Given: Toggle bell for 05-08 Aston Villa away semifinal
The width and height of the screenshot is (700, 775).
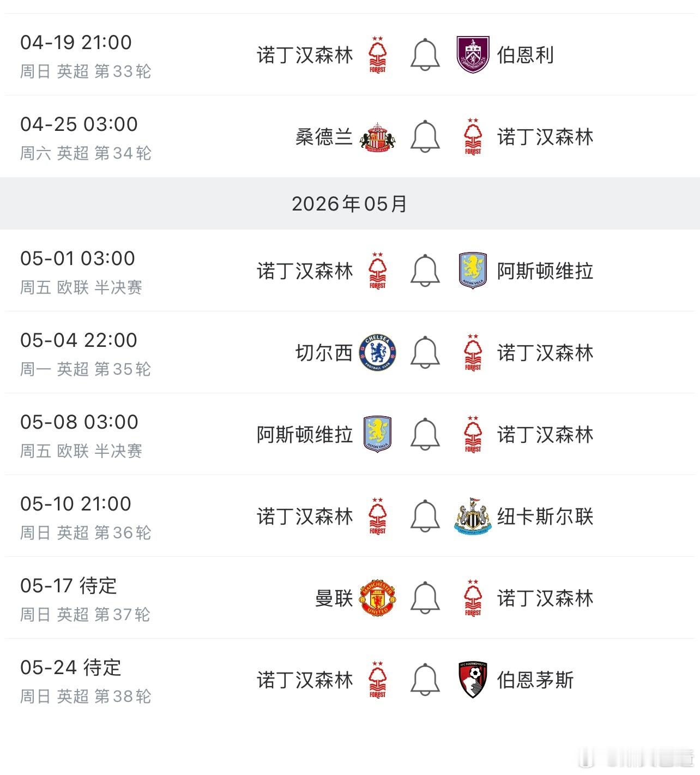Looking at the screenshot, I should (x=425, y=434).
